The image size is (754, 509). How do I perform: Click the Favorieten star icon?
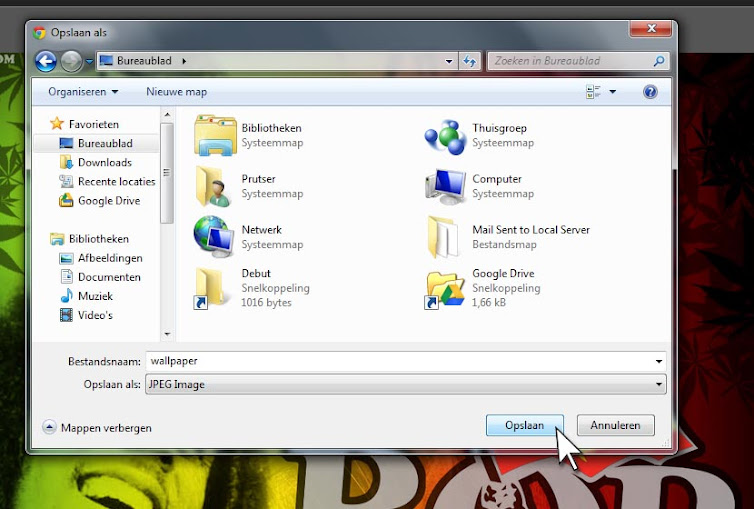point(57,124)
